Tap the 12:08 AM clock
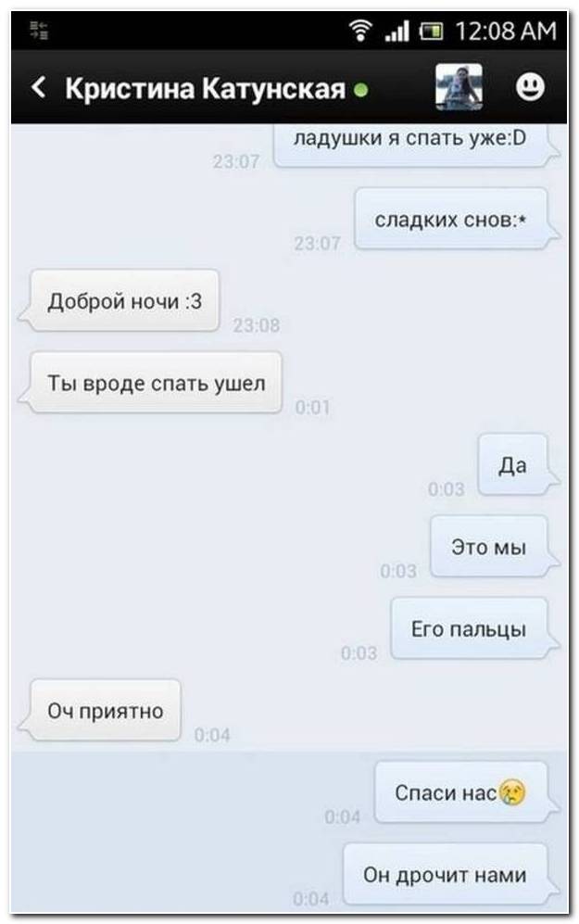 [x=506, y=31]
